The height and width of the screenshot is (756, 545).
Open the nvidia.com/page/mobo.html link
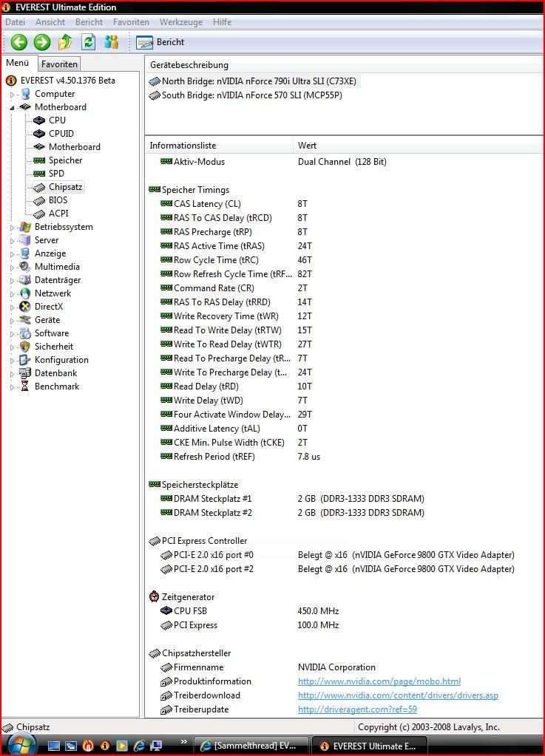pyautogui.click(x=379, y=681)
